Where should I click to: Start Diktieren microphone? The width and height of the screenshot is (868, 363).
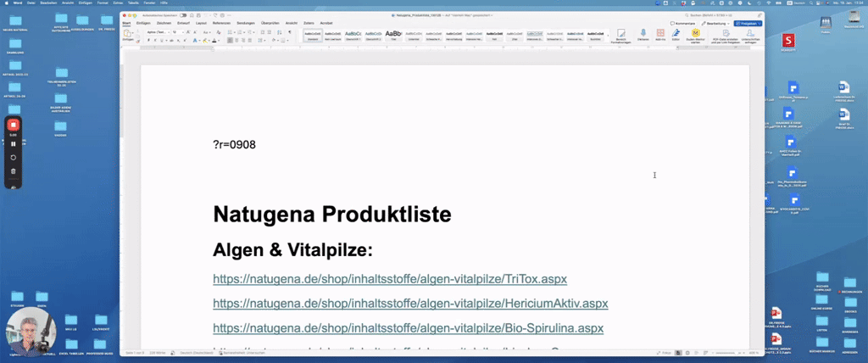click(x=643, y=36)
